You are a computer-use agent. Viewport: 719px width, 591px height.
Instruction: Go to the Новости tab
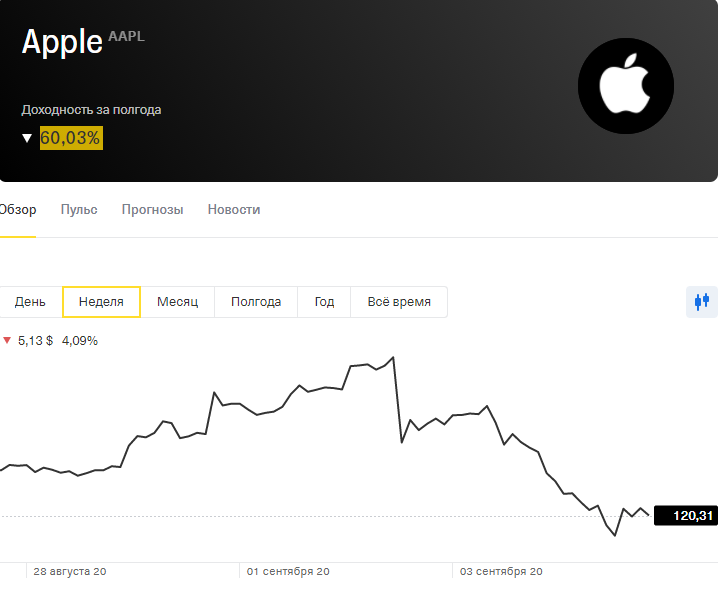coord(234,210)
